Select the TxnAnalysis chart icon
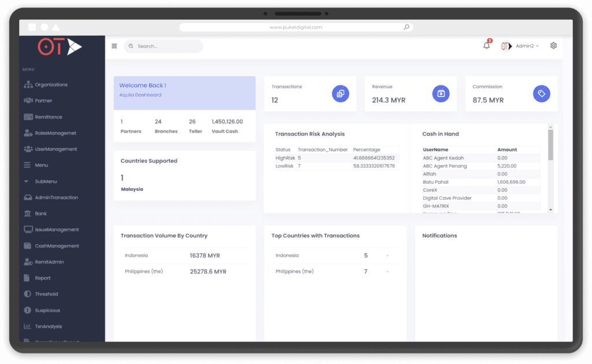 click(28, 326)
